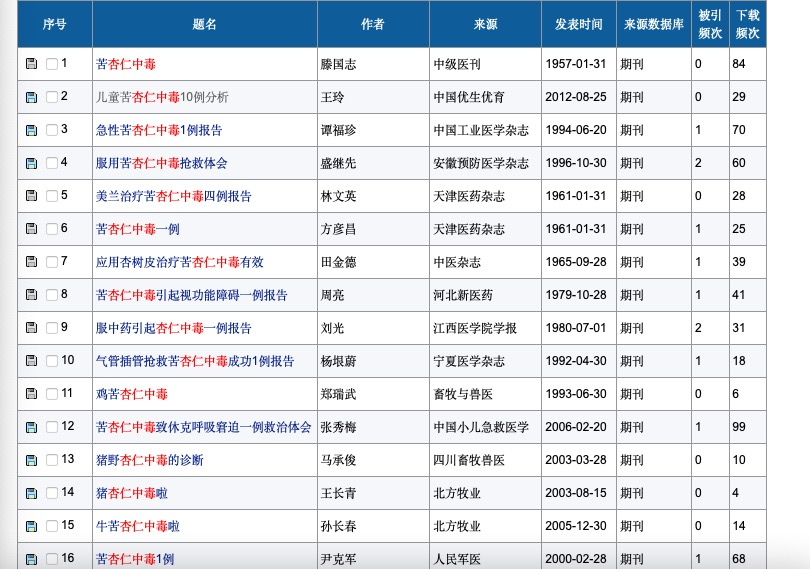This screenshot has height=569, width=810.
Task: Tick the checkbox for row 12
Action: 52,427
